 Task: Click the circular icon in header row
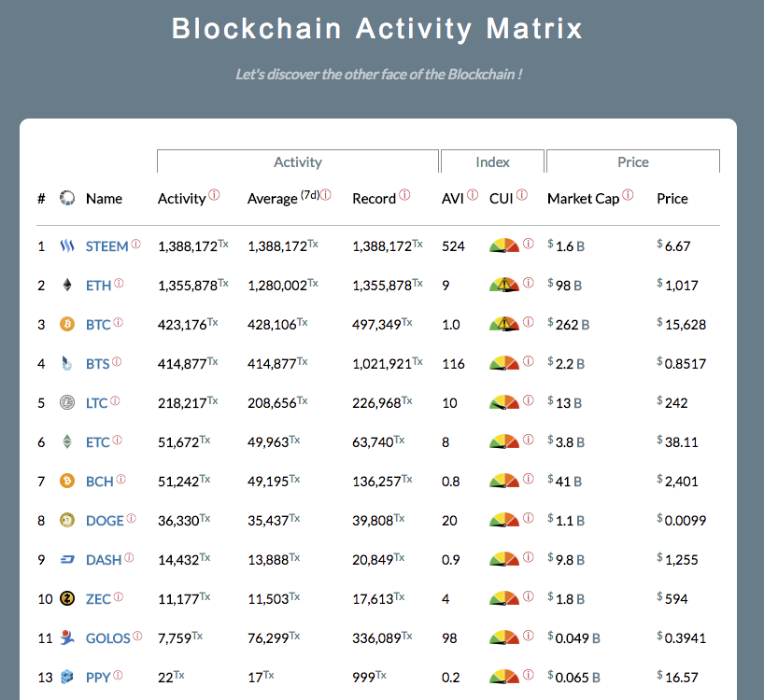(x=67, y=198)
